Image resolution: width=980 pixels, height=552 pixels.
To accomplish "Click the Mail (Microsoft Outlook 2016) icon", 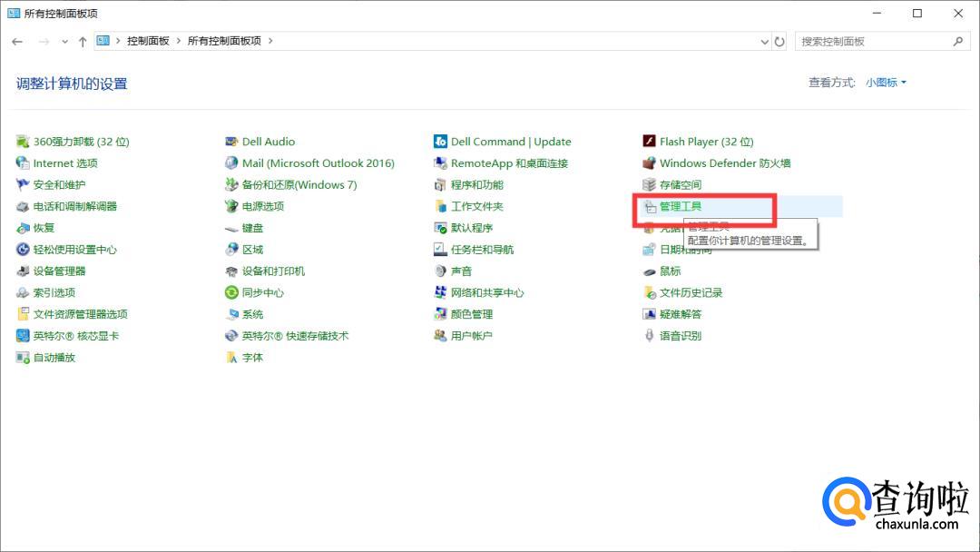I will click(x=231, y=163).
